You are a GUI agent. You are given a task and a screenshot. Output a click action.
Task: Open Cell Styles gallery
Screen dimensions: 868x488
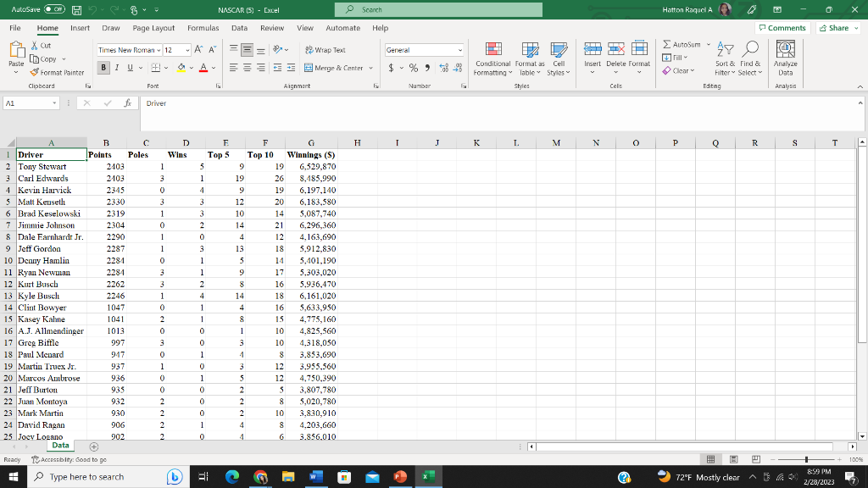(559, 59)
